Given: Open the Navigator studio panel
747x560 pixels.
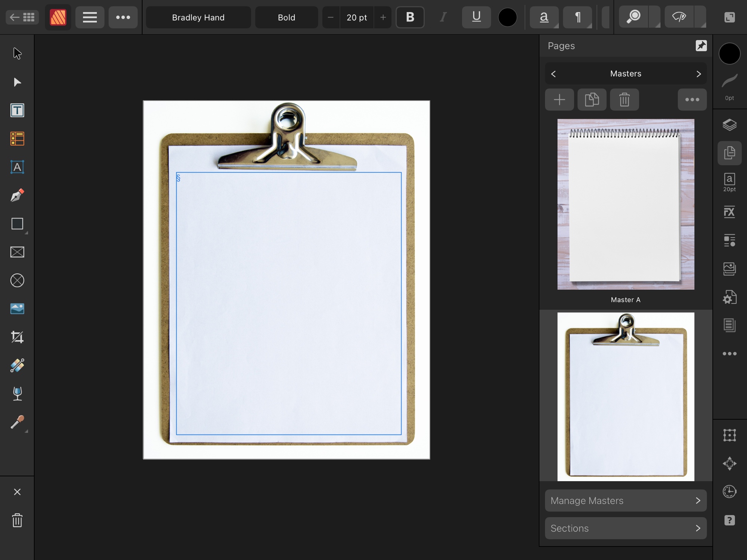Looking at the screenshot, I should pos(729,464).
